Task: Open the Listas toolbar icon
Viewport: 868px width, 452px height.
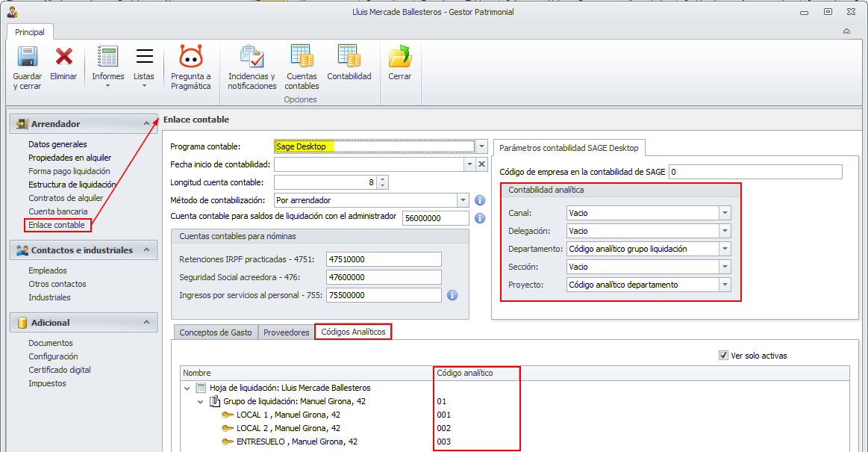Action: (x=144, y=58)
